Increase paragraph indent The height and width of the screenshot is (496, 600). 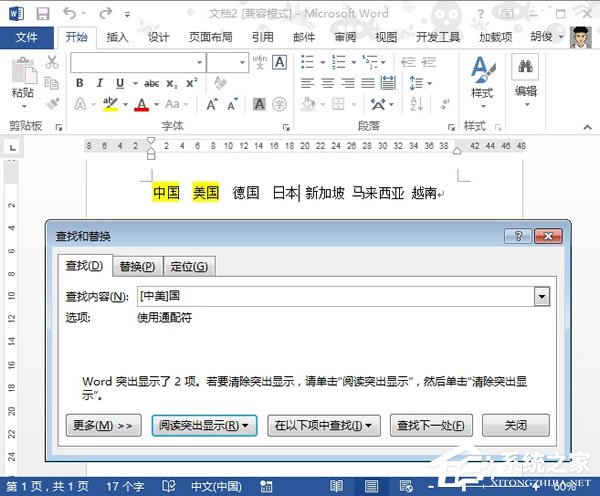pos(429,62)
